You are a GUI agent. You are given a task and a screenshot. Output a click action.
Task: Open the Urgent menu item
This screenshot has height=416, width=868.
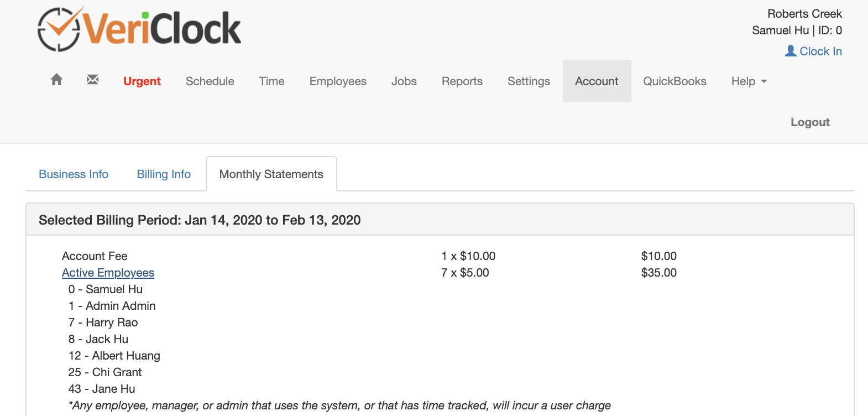142,81
